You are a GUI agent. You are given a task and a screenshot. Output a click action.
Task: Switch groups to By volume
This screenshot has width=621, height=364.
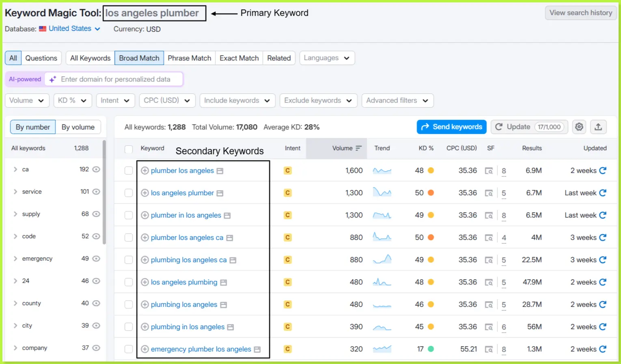pyautogui.click(x=78, y=127)
